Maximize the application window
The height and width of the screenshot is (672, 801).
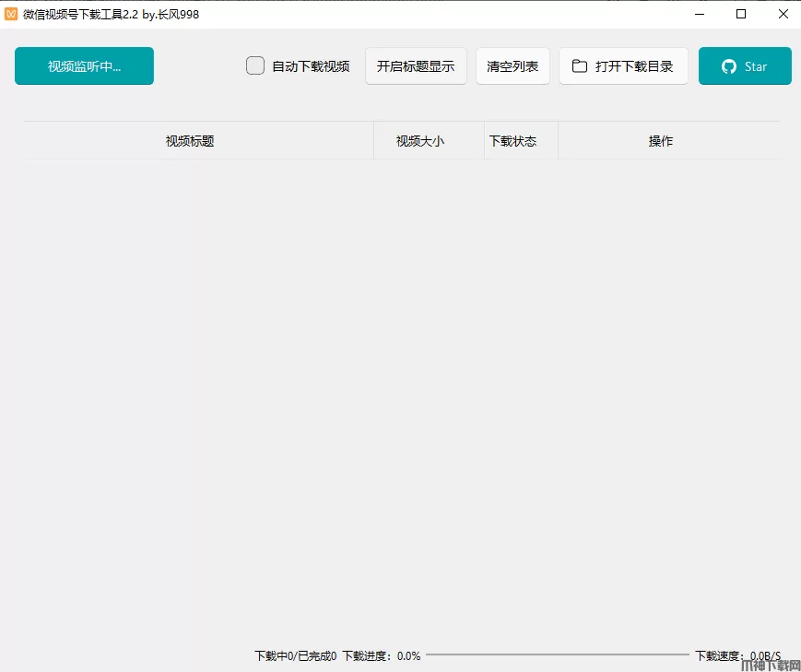pos(741,14)
